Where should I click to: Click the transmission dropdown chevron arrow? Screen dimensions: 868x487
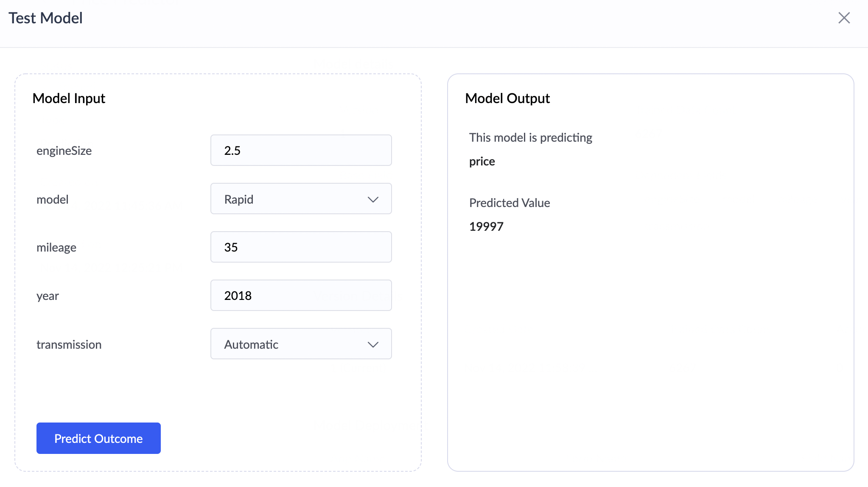click(x=373, y=344)
